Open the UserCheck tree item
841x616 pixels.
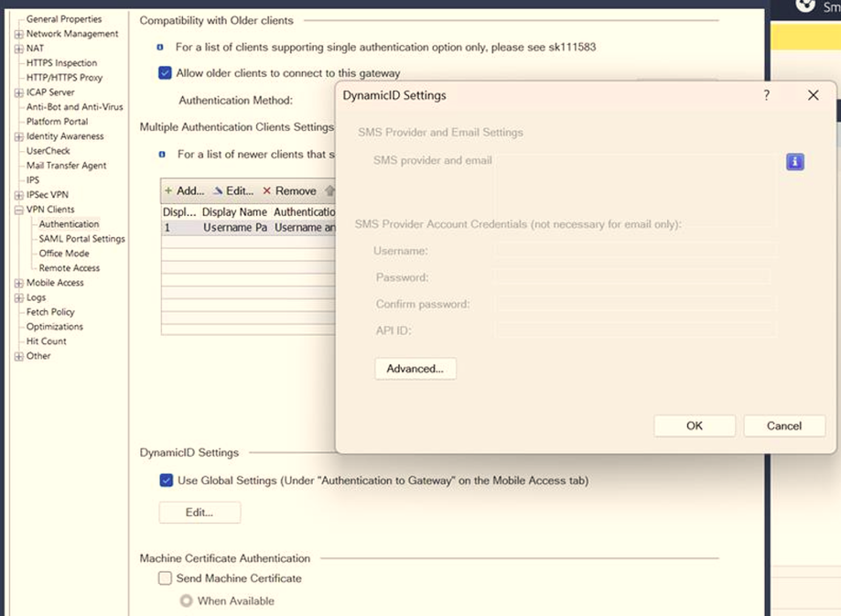coord(48,151)
